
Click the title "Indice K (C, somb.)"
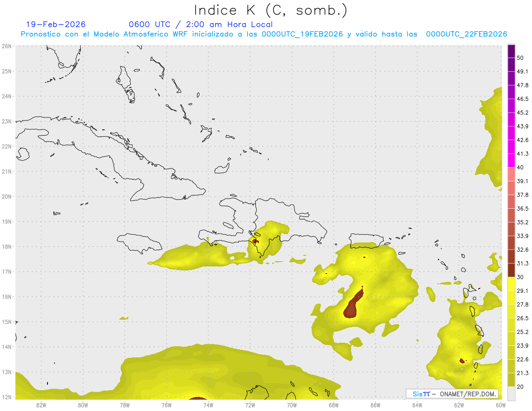(x=270, y=10)
